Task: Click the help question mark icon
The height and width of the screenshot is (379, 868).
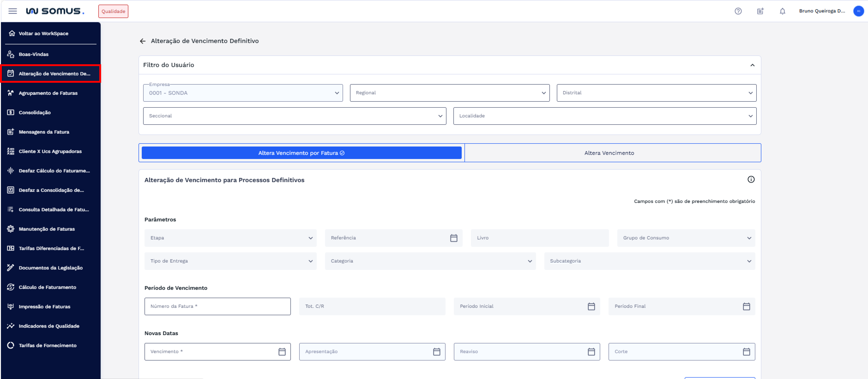Action: point(738,11)
